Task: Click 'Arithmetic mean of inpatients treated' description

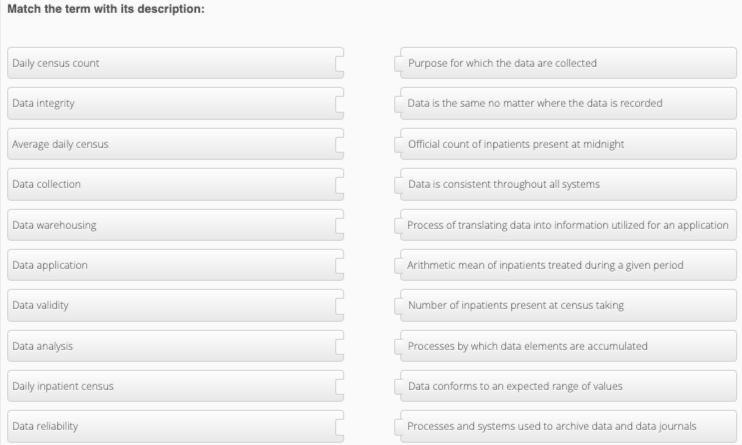Action: click(x=565, y=265)
